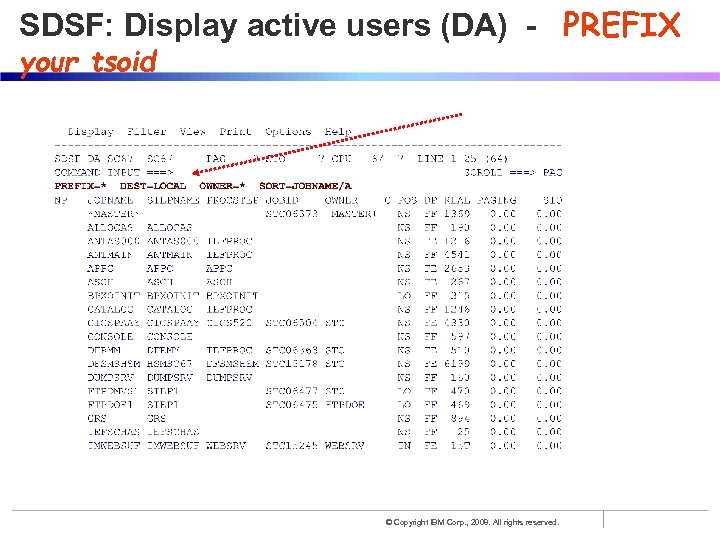Click the HSMSC67 step name cell
720x540 pixels.
(169, 364)
